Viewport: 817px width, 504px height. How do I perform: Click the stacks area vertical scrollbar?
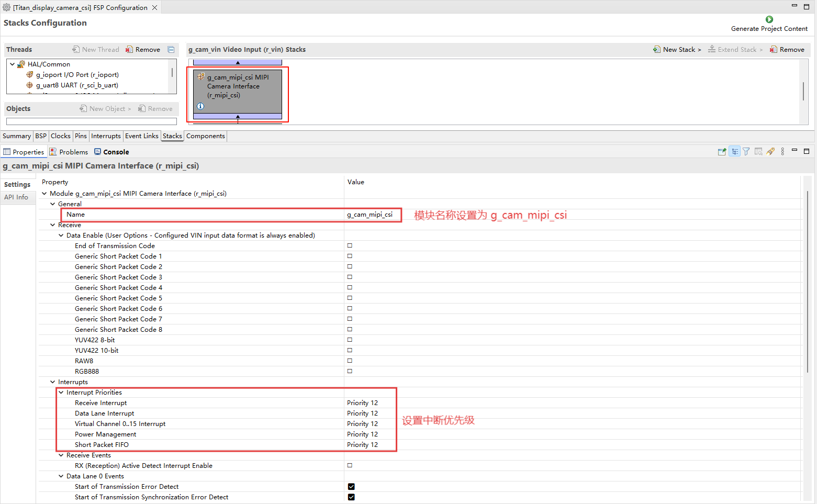[803, 92]
